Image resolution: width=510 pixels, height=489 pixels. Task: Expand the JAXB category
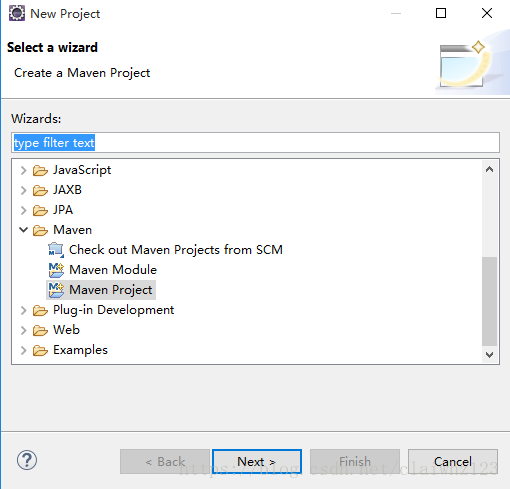(23, 190)
